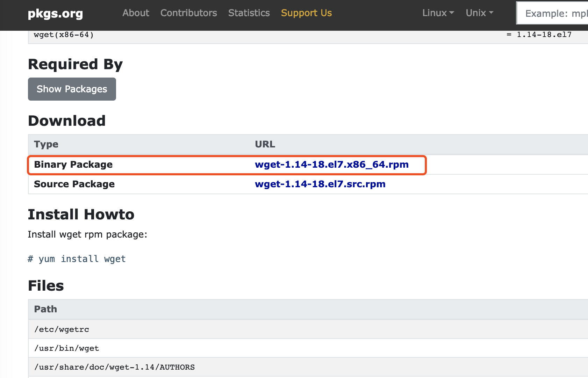Click the Path column header
This screenshot has width=588, height=378.
tap(45, 309)
